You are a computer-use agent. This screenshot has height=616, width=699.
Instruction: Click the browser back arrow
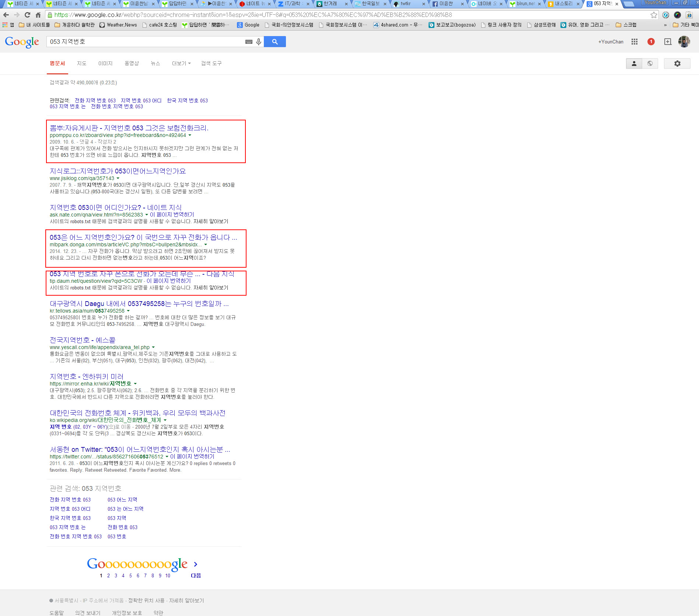pos(6,15)
